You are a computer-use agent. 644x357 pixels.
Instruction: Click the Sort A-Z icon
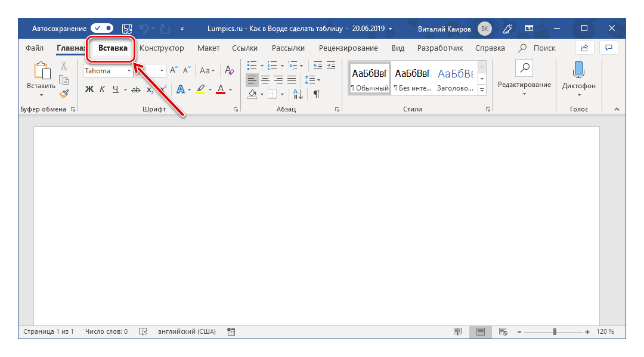298,94
